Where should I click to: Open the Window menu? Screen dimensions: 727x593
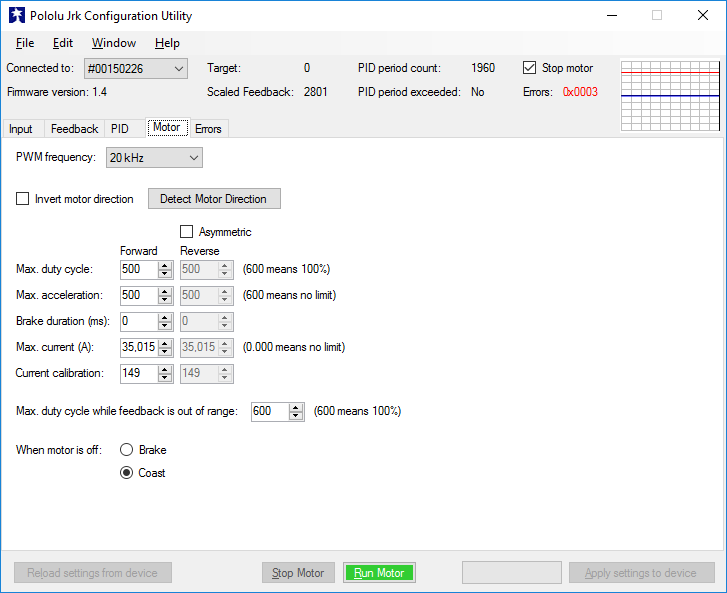(x=114, y=43)
